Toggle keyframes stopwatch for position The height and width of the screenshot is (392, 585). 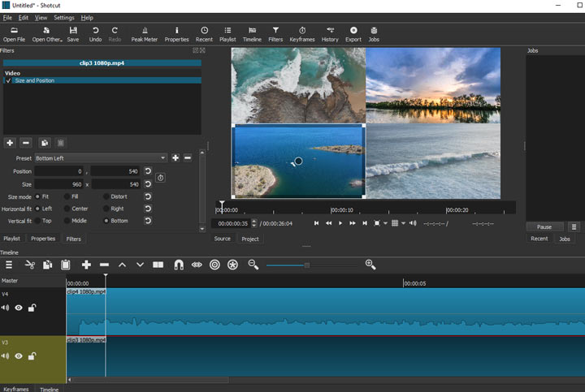pos(160,178)
